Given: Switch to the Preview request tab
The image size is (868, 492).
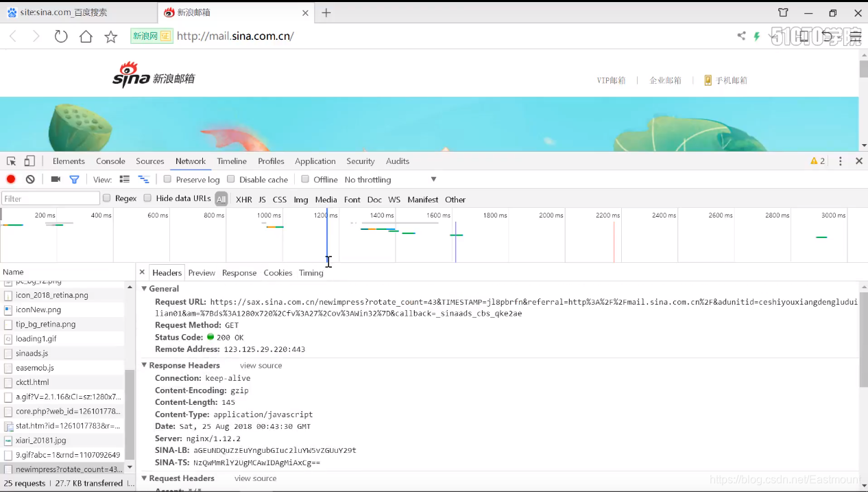Looking at the screenshot, I should (202, 273).
